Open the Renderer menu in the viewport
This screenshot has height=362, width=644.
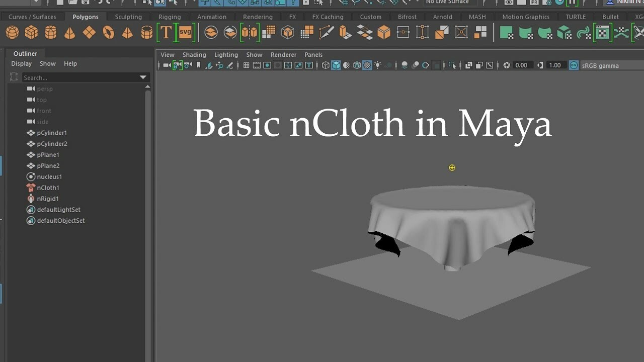click(x=283, y=54)
